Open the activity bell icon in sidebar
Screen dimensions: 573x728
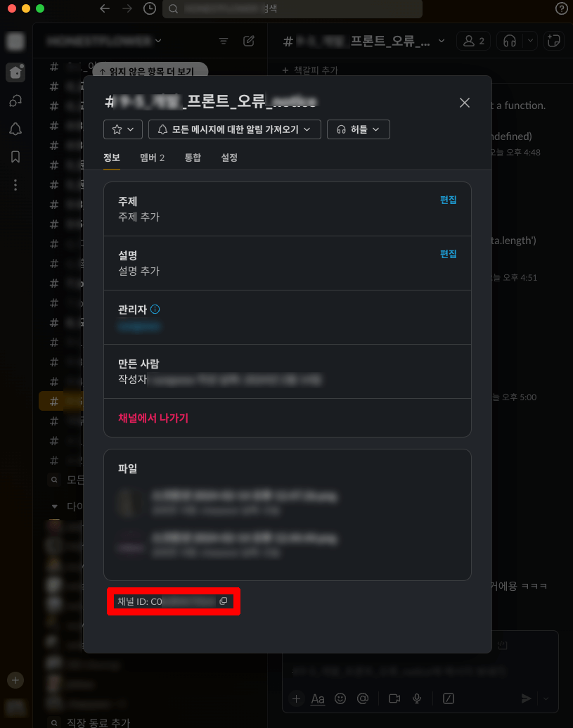(x=15, y=129)
